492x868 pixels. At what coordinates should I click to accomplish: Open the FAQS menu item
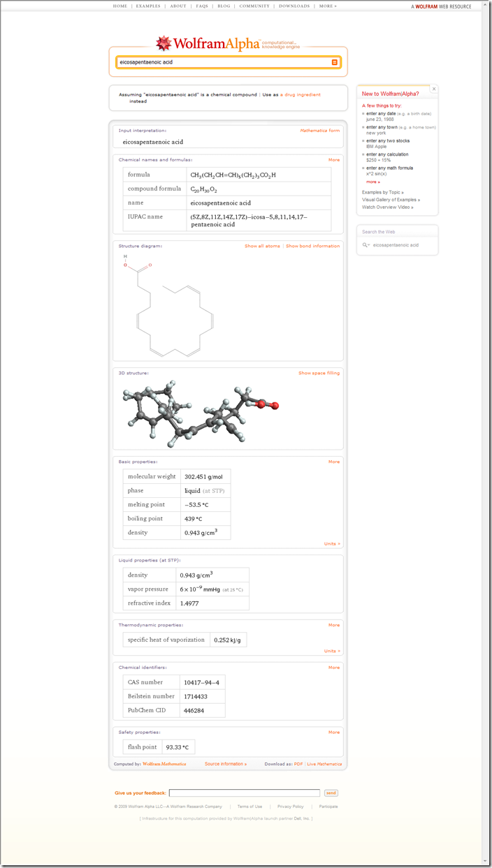pos(202,6)
